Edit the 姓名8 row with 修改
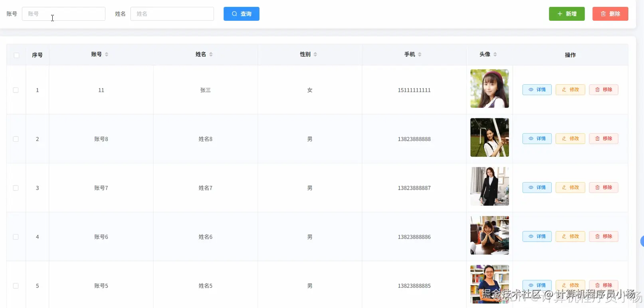This screenshot has height=308, width=644. (570, 139)
